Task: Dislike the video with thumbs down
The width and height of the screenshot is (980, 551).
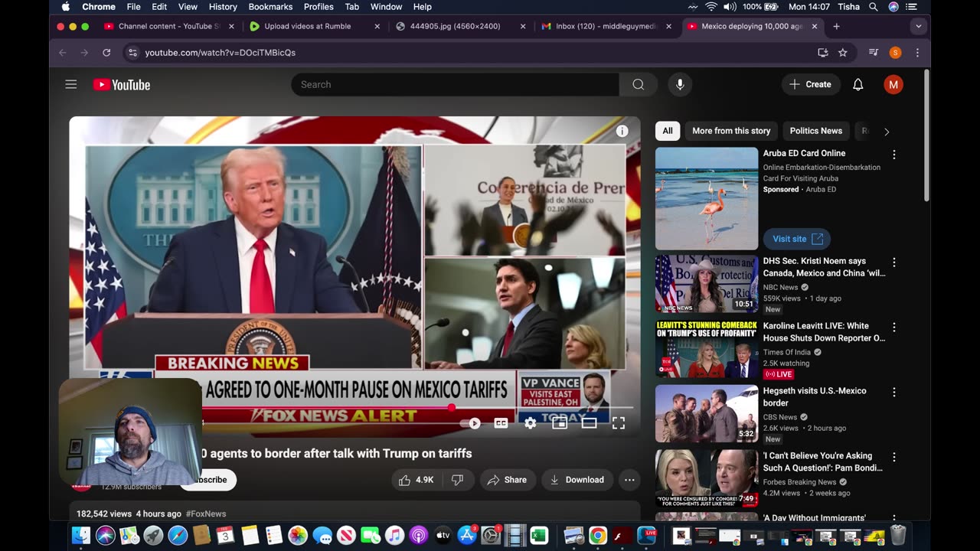Action: 457,480
